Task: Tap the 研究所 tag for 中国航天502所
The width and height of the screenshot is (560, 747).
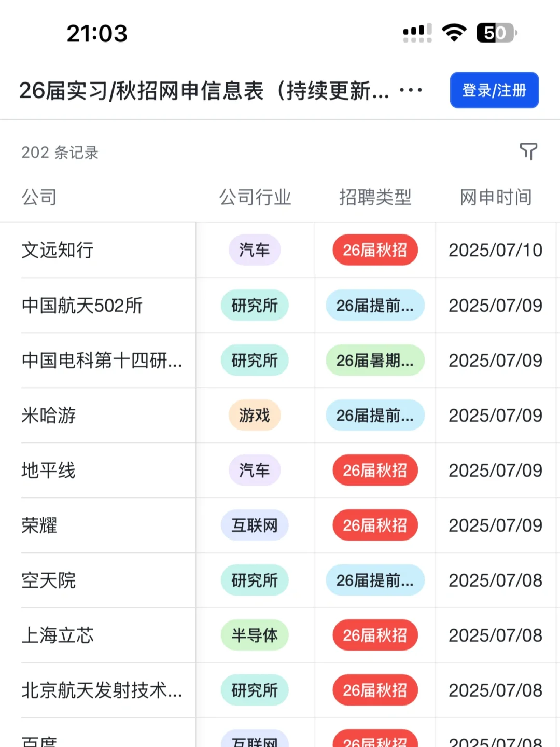Action: point(255,305)
